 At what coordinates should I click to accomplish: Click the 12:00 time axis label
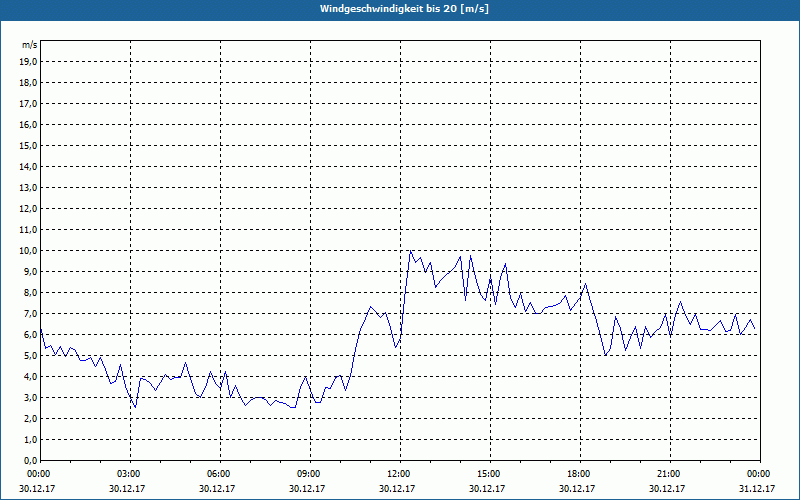pos(400,474)
